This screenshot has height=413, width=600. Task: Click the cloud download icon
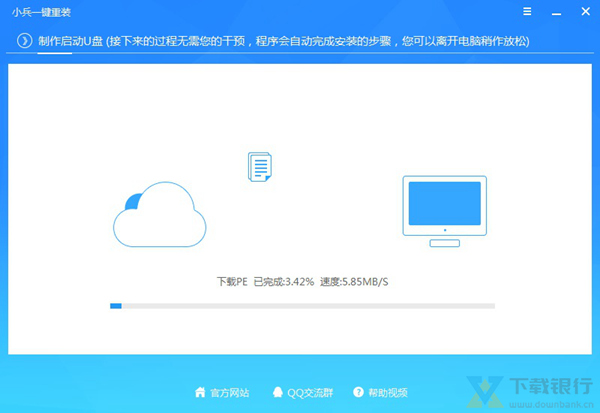pyautogui.click(x=160, y=214)
